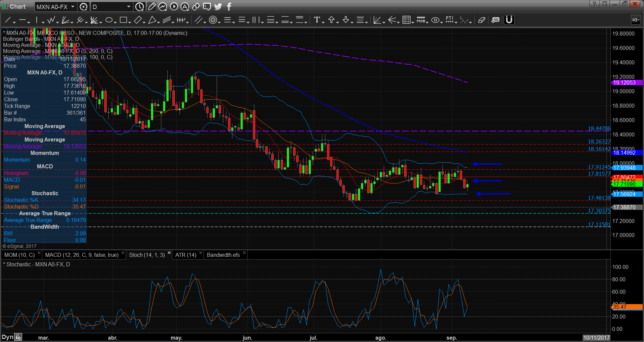Click the Average True Range value row

click(x=45, y=220)
